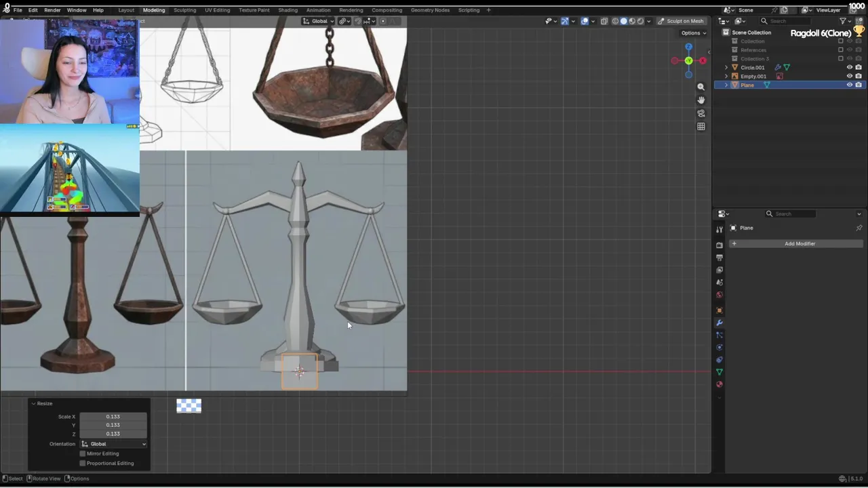The width and height of the screenshot is (868, 488).
Task: Hide Empty.001 with its eye icon
Action: pos(849,76)
